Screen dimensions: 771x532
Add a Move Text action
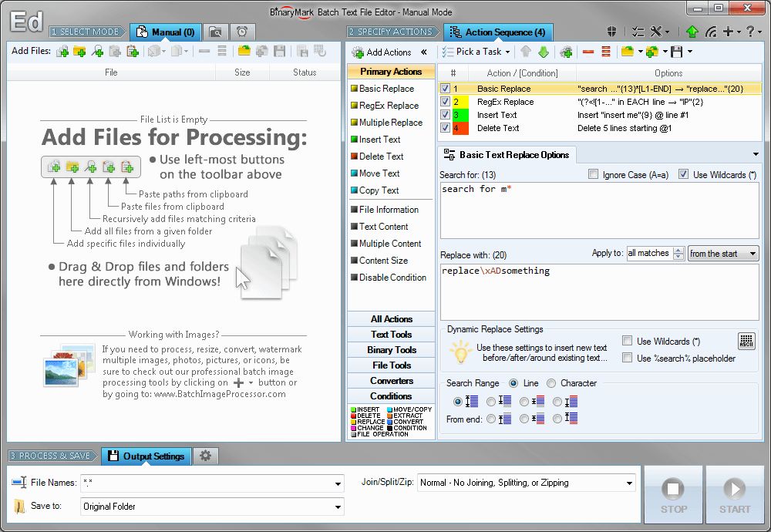coord(375,173)
